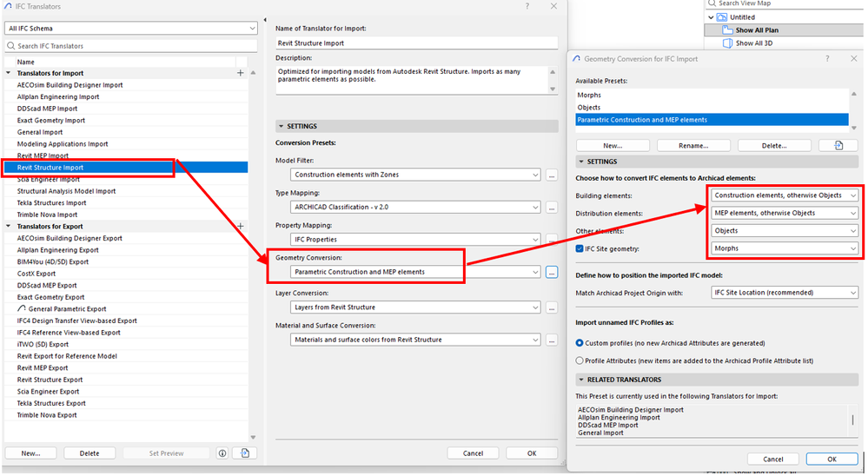Click help question mark in IFC Translators

coord(527,6)
